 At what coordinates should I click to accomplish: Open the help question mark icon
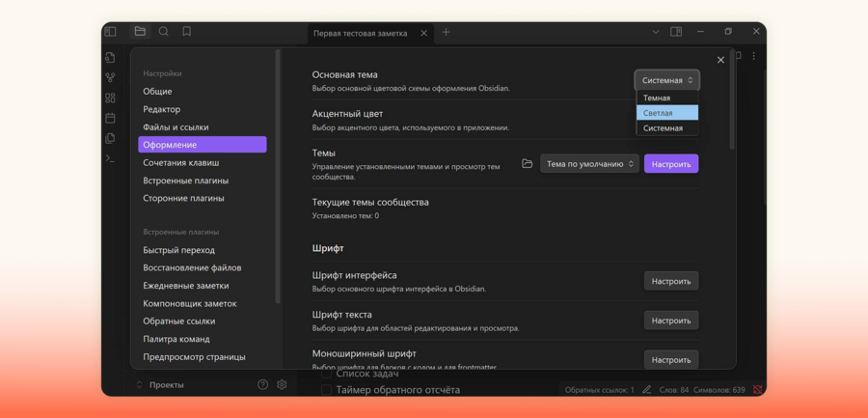(263, 385)
